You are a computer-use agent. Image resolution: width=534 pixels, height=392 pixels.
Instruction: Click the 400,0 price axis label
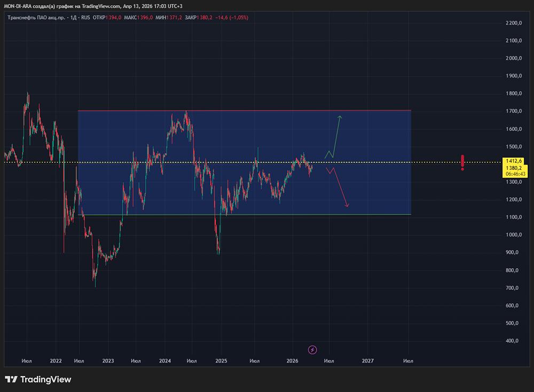point(512,341)
